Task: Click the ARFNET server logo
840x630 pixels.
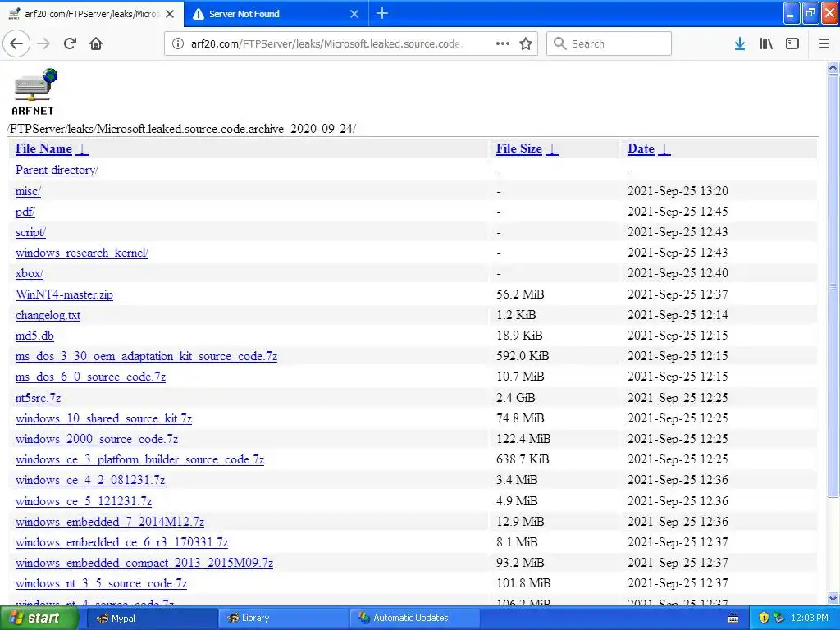Action: coord(34,92)
